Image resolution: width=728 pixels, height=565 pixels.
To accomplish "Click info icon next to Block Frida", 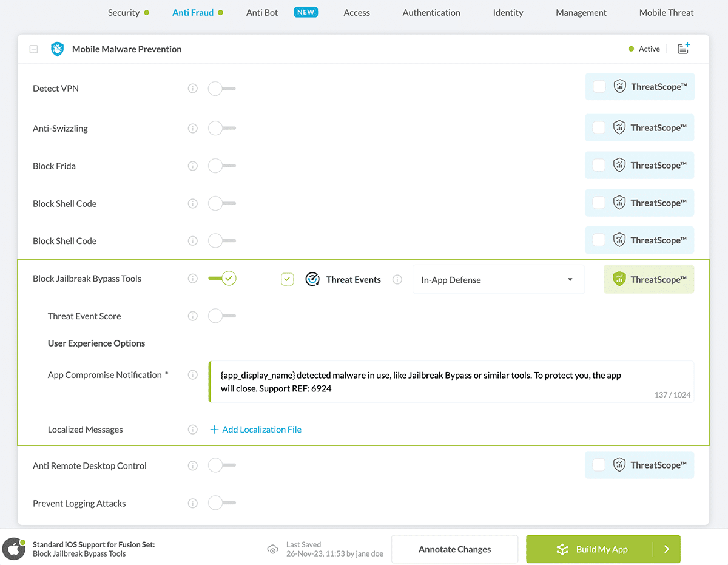I will tap(193, 166).
